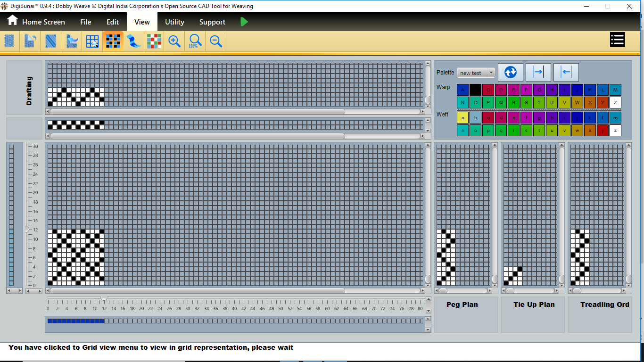
Task: Click the grid with magnifier icon
Action: pos(92,41)
